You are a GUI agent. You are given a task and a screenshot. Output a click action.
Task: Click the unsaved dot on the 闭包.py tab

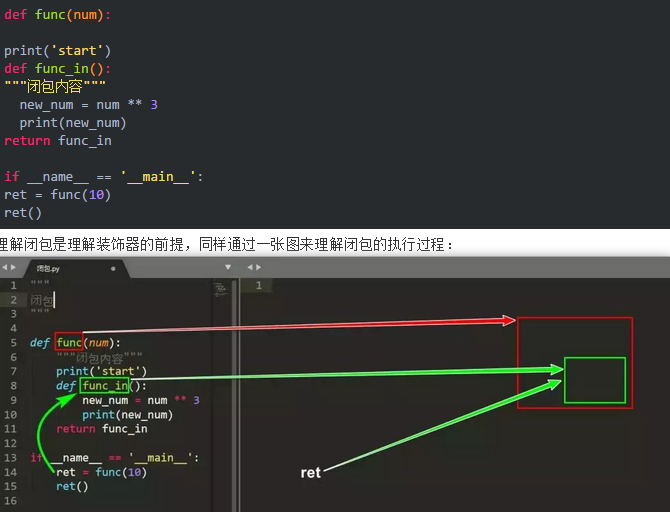(113, 268)
